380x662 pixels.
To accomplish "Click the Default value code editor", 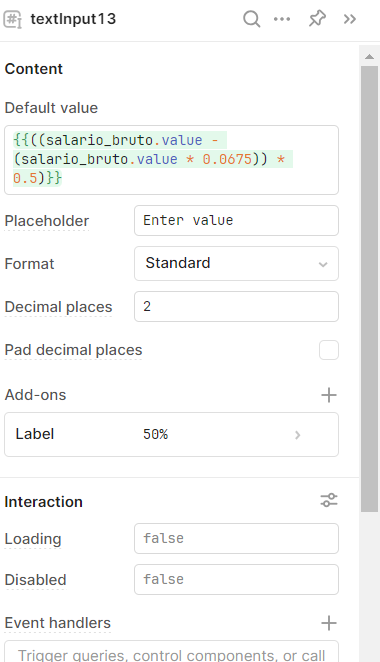I will click(x=171, y=160).
